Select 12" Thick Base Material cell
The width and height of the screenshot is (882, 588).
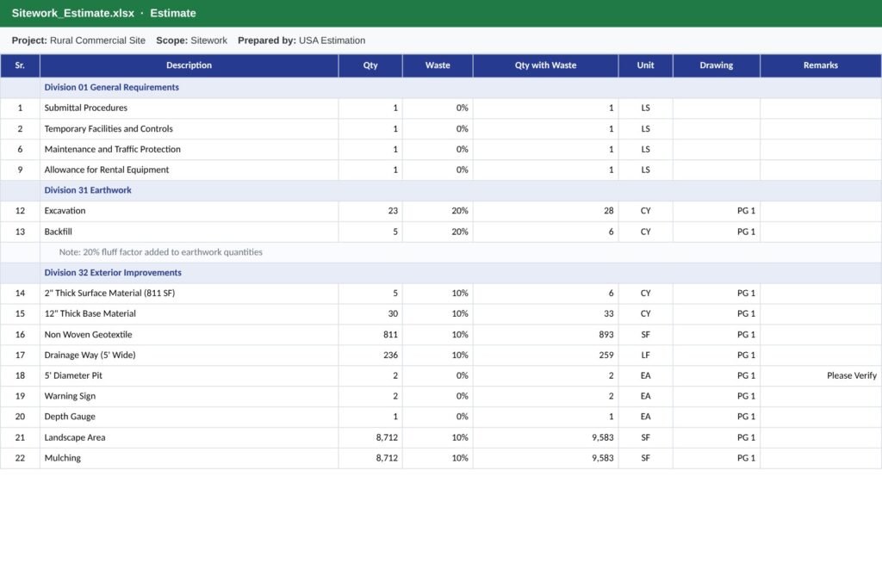(x=189, y=313)
